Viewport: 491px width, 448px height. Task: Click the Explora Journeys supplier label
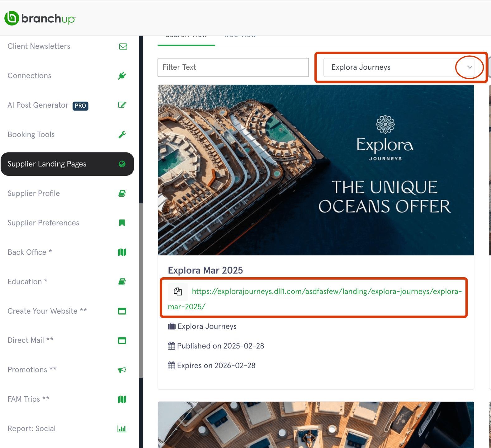point(207,326)
